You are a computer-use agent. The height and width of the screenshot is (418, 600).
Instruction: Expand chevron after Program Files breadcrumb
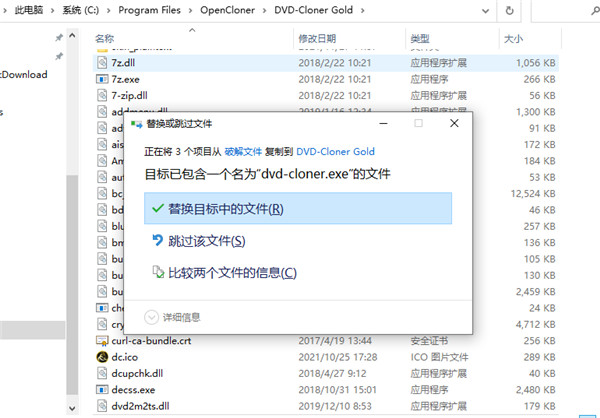click(190, 11)
